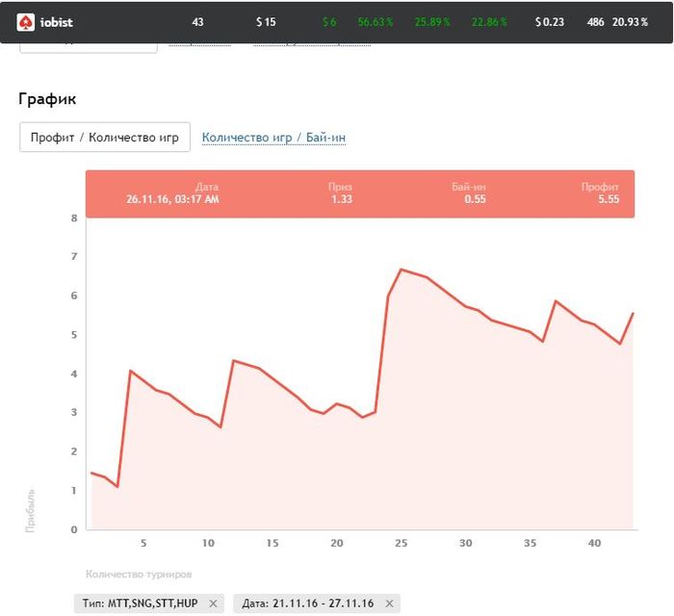Click the Дата: 21.11.16 - 27.11.16 filter tag

308,603
